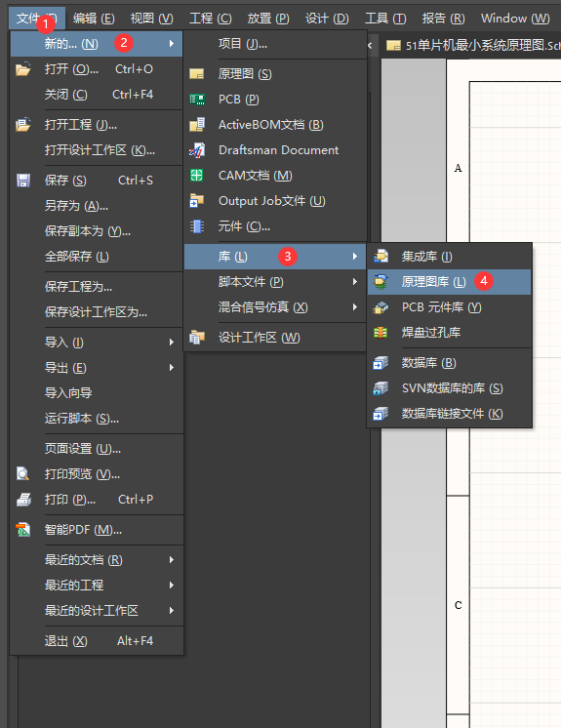
Task: Expand the 混合信号仿真 (X) submenu arrow
Action: [355, 306]
